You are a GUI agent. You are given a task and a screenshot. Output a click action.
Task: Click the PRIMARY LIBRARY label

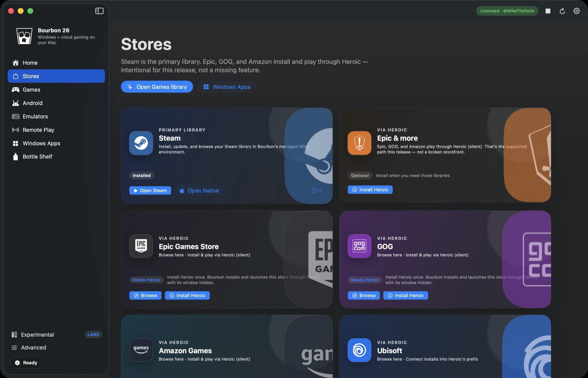click(182, 130)
